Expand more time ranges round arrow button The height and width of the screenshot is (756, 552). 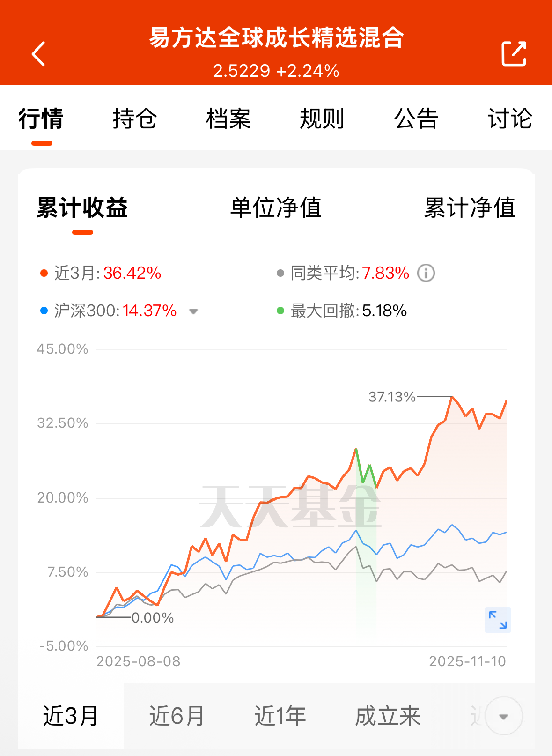pos(504,716)
